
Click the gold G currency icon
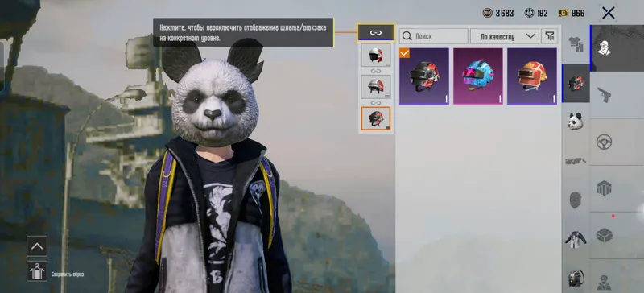click(x=563, y=13)
